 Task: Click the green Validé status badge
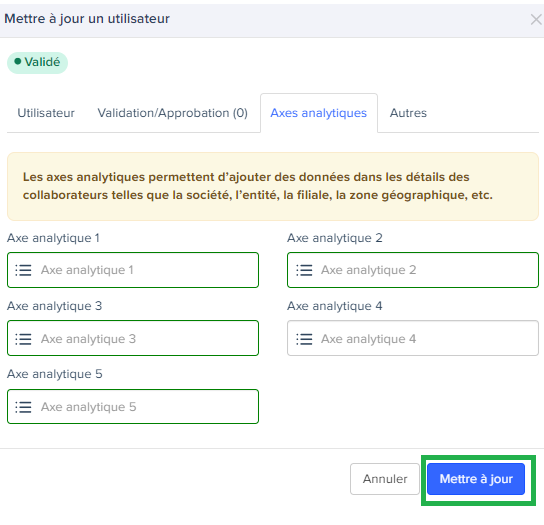pyautogui.click(x=37, y=62)
